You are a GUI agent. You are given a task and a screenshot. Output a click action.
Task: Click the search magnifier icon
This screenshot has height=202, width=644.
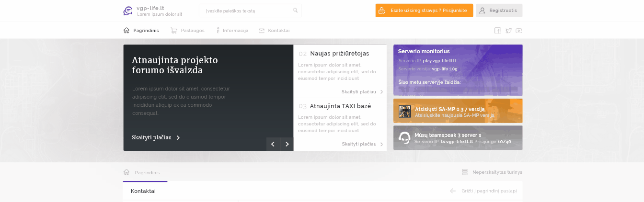pos(295,10)
